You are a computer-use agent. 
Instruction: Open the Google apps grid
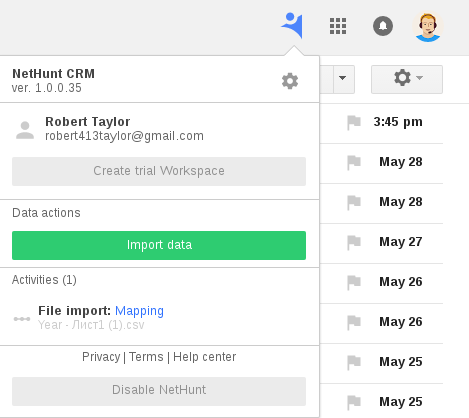(x=338, y=26)
